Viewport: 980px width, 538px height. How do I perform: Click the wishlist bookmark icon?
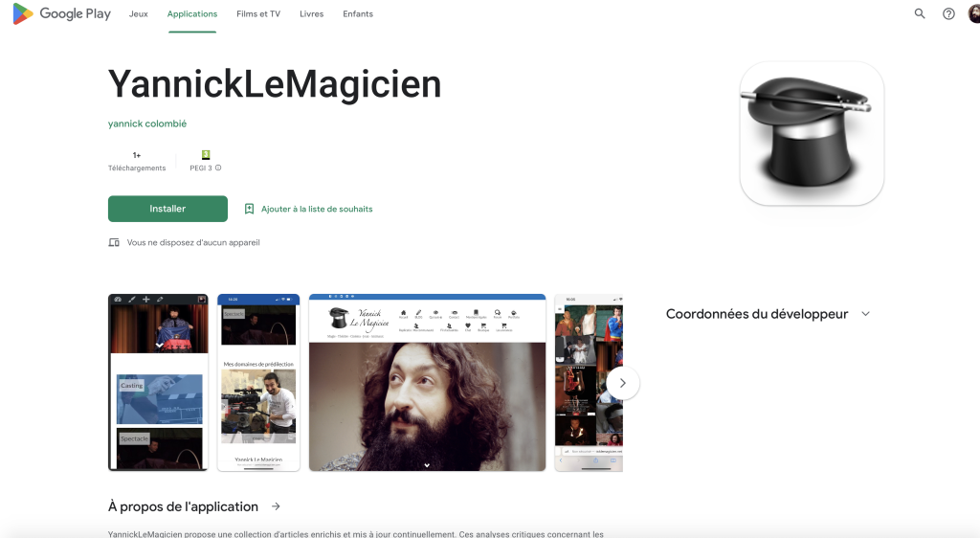click(250, 209)
